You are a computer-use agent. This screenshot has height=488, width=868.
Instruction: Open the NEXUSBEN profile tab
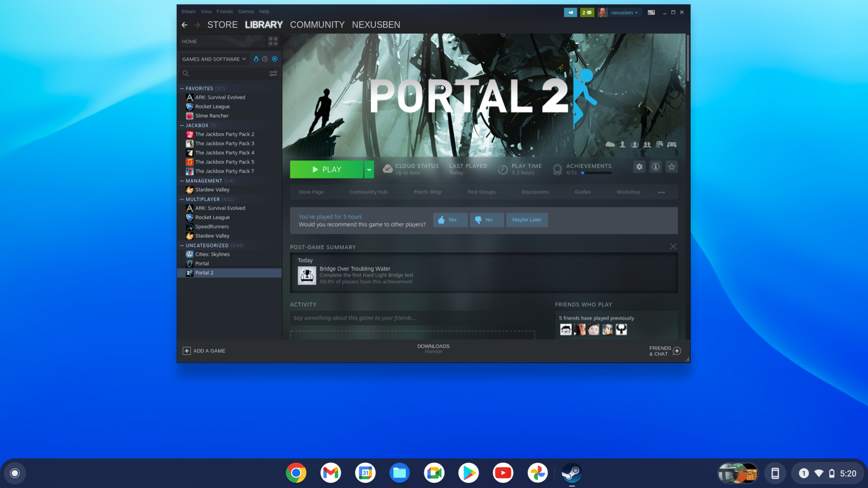[376, 25]
